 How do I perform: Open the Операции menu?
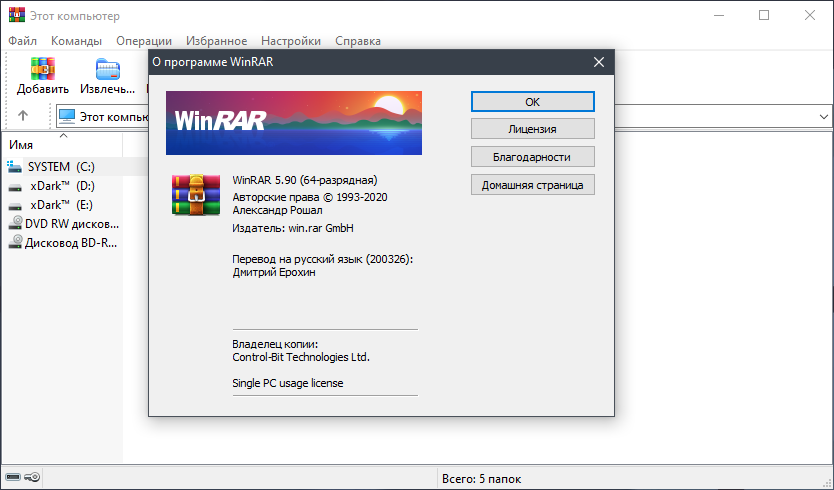144,41
